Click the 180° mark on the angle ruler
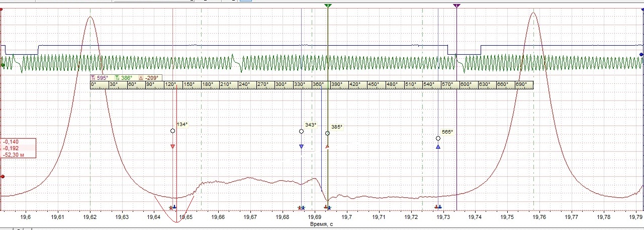644x230 pixels. (207, 84)
